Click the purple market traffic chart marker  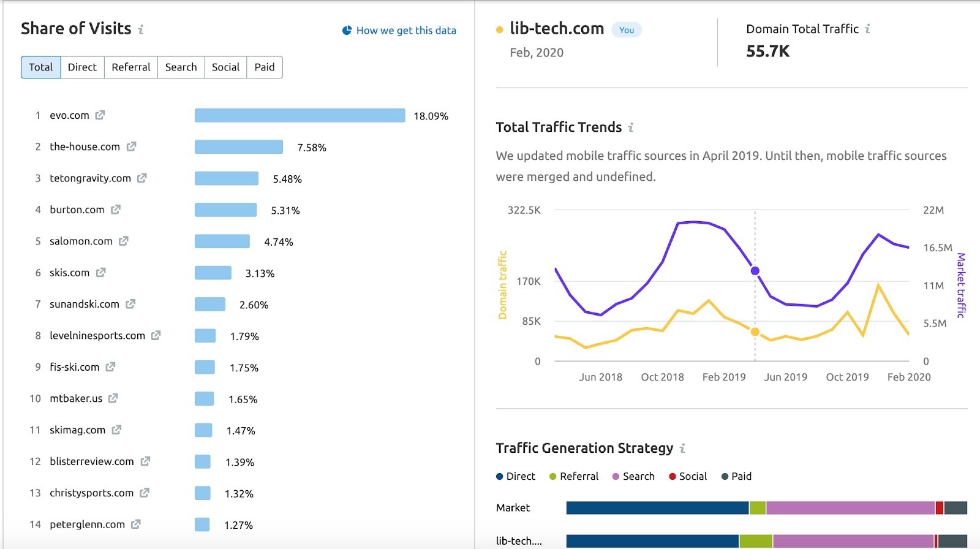tap(755, 271)
